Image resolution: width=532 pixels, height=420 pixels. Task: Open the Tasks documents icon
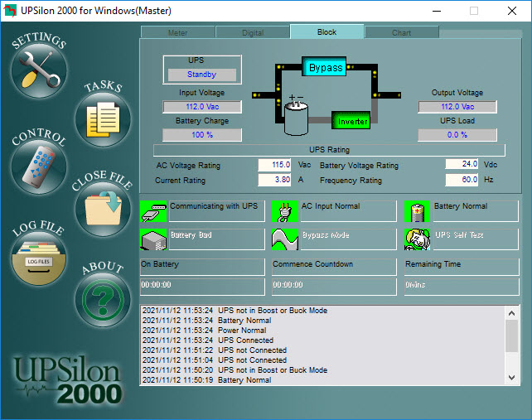pyautogui.click(x=103, y=119)
